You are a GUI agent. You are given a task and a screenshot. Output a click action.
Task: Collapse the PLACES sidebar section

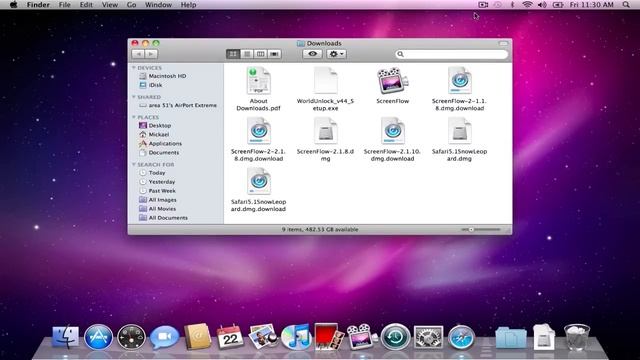(x=134, y=117)
